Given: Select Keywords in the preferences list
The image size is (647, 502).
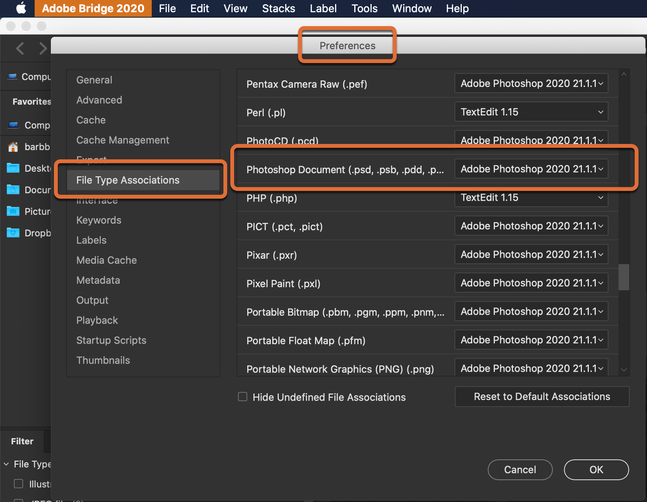Looking at the screenshot, I should [x=98, y=220].
